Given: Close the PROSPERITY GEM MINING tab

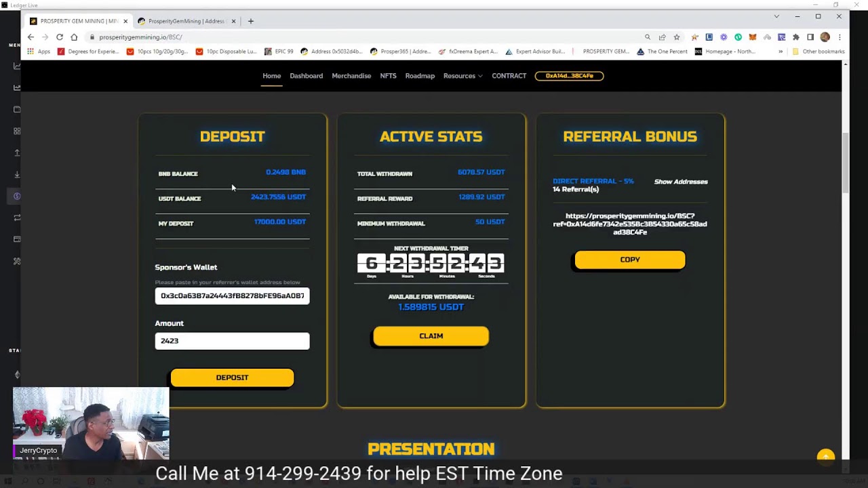Looking at the screenshot, I should coord(125,21).
